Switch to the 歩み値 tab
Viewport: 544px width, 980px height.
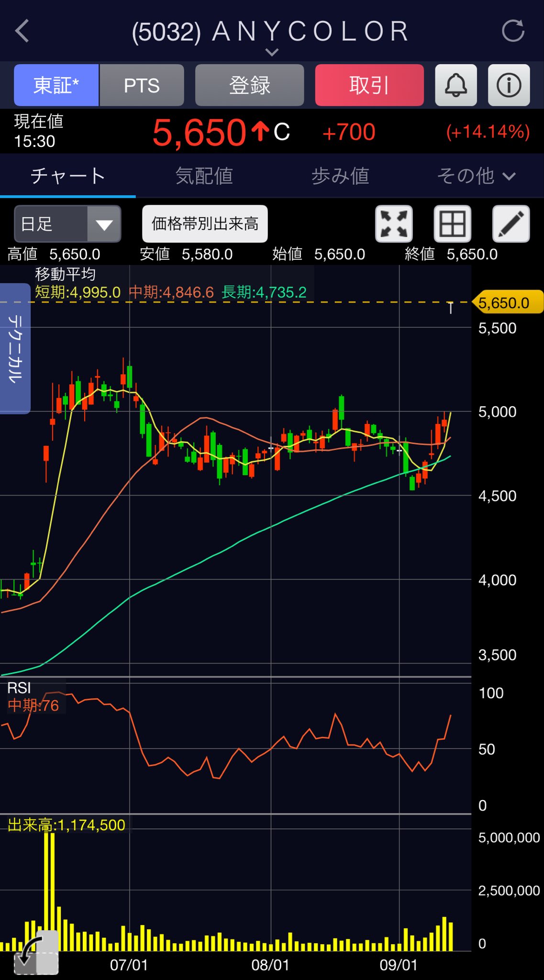tap(340, 176)
